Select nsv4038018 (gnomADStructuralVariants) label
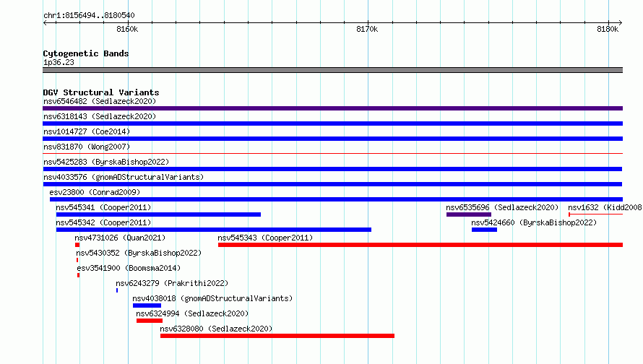This screenshot has height=364, width=643. (212, 298)
